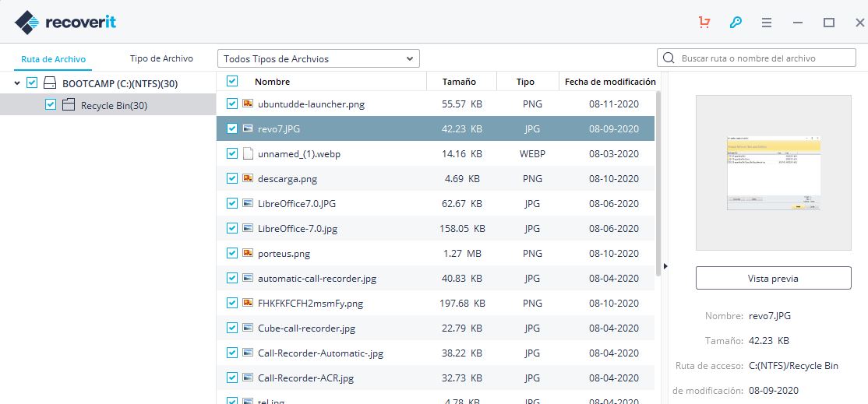Click the key registration icon
This screenshot has width=868, height=404.
coord(735,23)
